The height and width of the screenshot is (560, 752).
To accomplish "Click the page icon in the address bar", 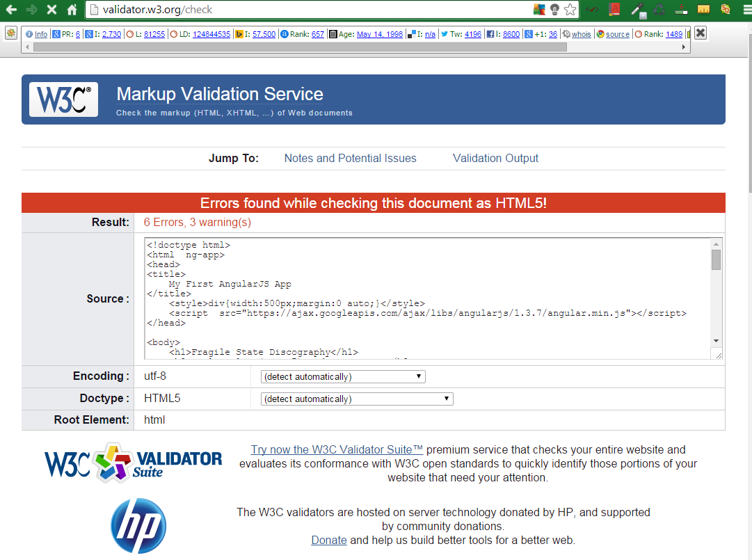I will pos(94,10).
